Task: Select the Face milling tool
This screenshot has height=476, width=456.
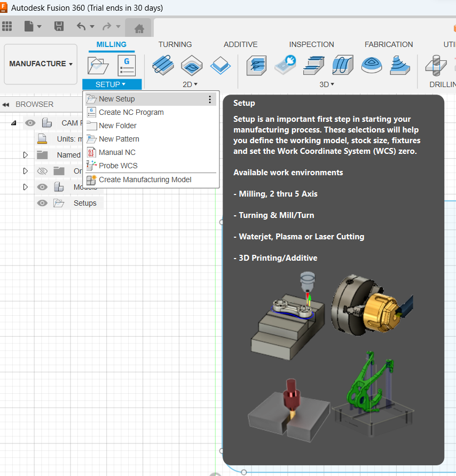Action: (x=221, y=65)
